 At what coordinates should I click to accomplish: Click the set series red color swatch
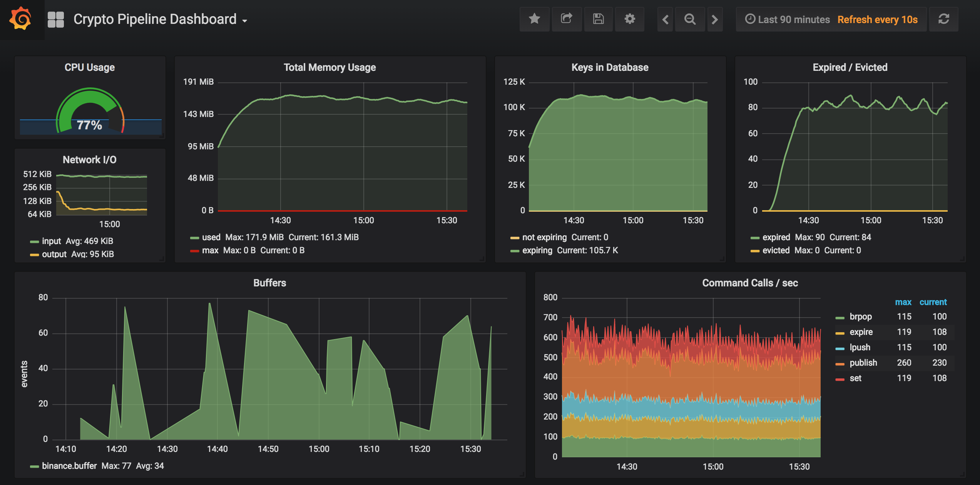[x=840, y=380]
